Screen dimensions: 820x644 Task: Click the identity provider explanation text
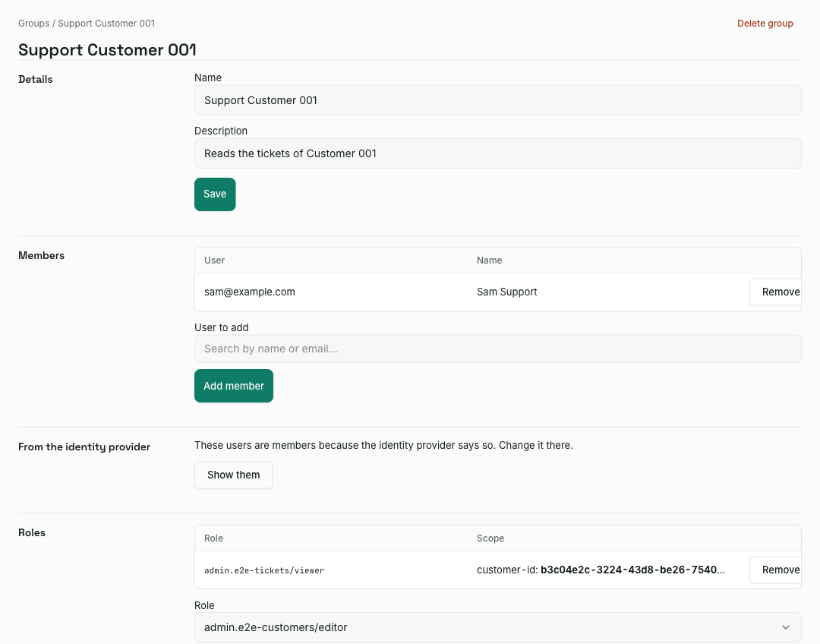(x=384, y=445)
